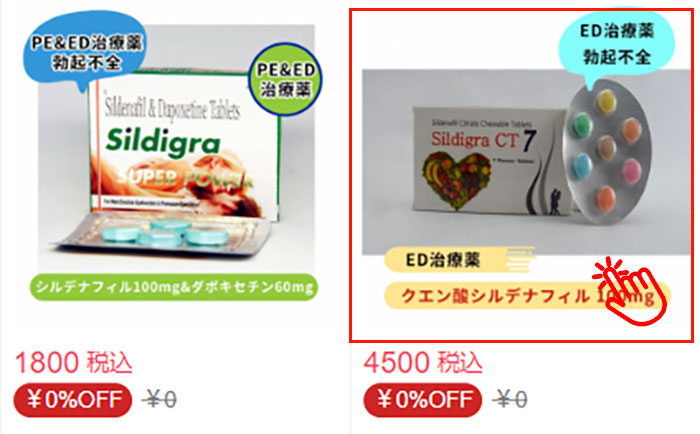Viewport: 700px width, 434px height.
Task: Click the 1800 税込 price
Action: tap(74, 363)
